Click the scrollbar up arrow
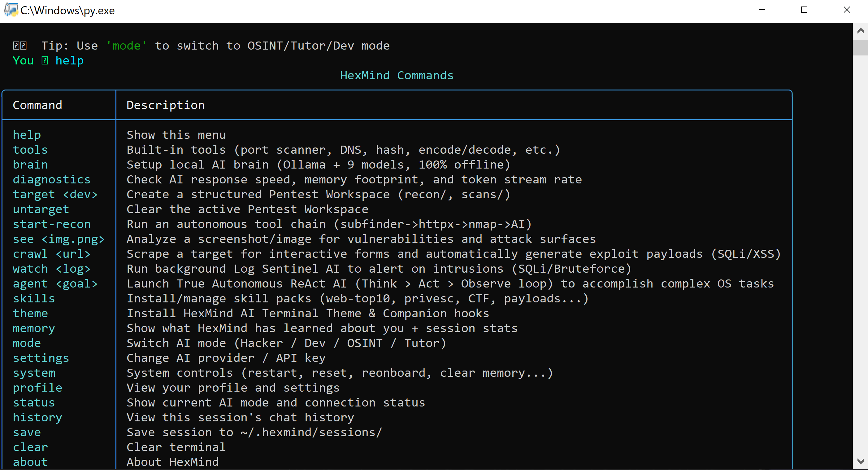The height and width of the screenshot is (470, 868). click(860, 31)
